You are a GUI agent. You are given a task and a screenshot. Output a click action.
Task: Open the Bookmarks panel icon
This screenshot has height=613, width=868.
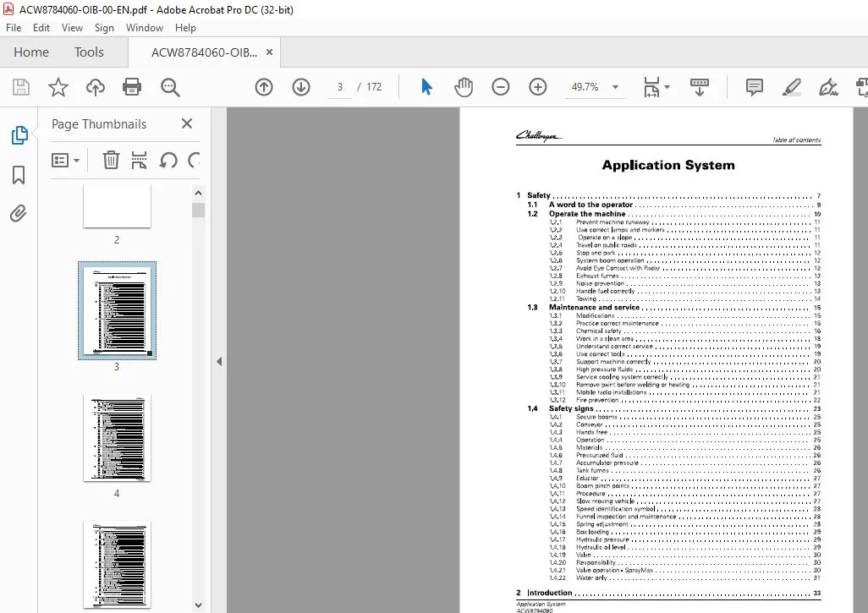point(19,175)
